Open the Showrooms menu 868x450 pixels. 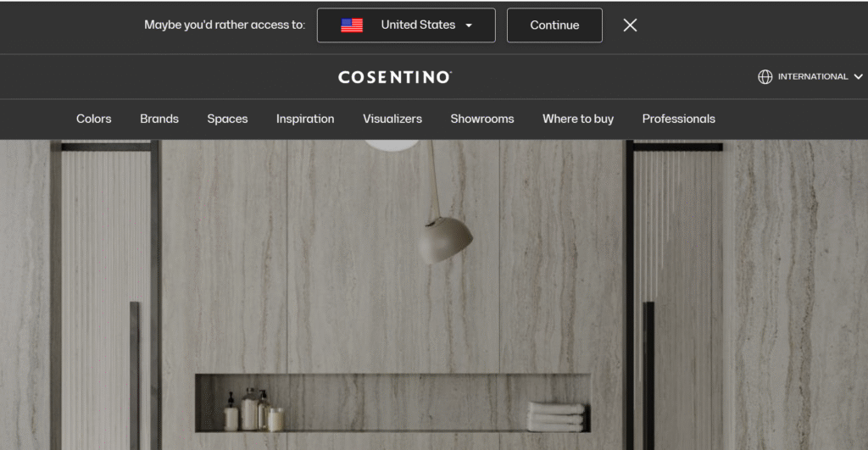pos(482,119)
